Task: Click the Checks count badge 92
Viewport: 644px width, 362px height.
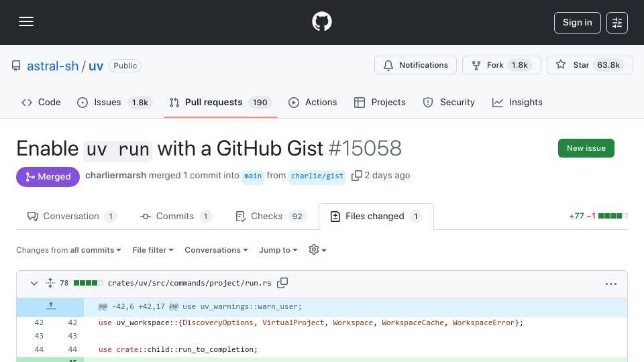Action: coord(297,217)
